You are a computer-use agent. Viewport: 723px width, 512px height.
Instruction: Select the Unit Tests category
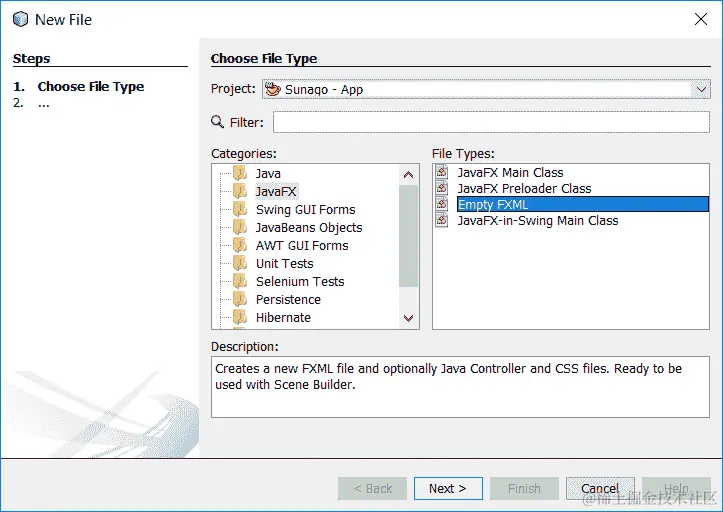pyautogui.click(x=284, y=263)
